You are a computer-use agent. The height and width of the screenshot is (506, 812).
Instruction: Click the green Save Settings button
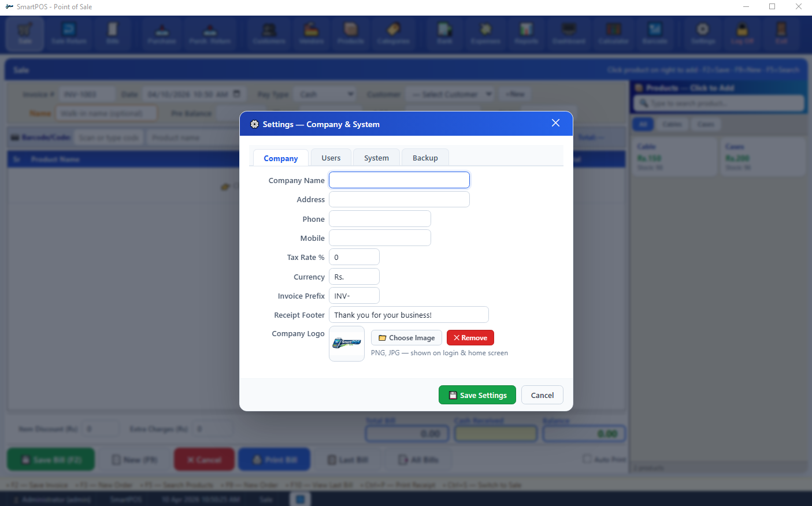(x=477, y=395)
